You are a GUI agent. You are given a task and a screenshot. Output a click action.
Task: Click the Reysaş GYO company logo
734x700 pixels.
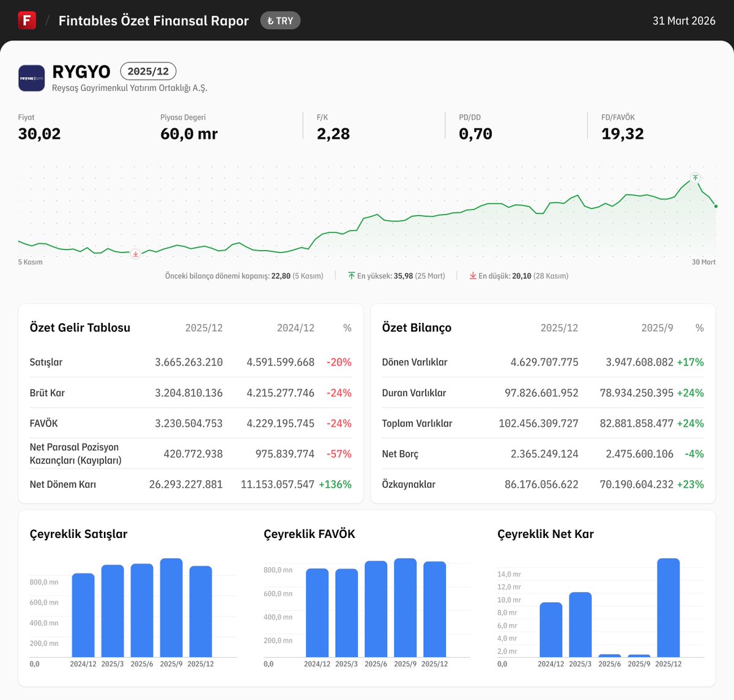31,78
